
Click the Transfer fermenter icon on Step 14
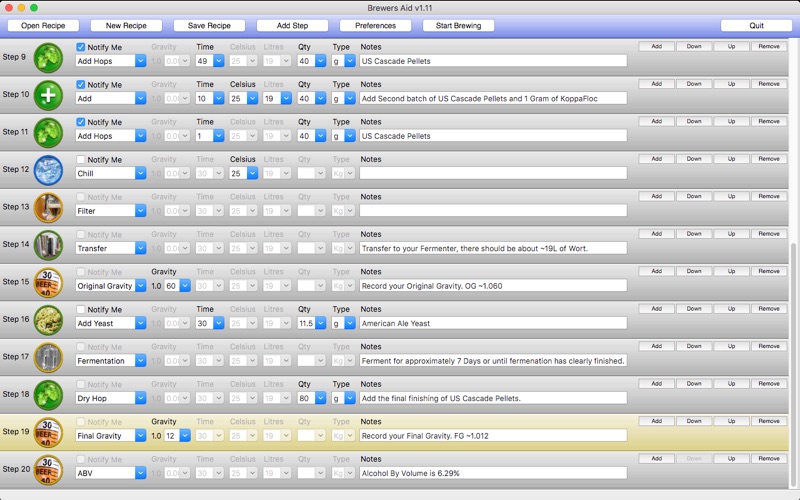[48, 245]
